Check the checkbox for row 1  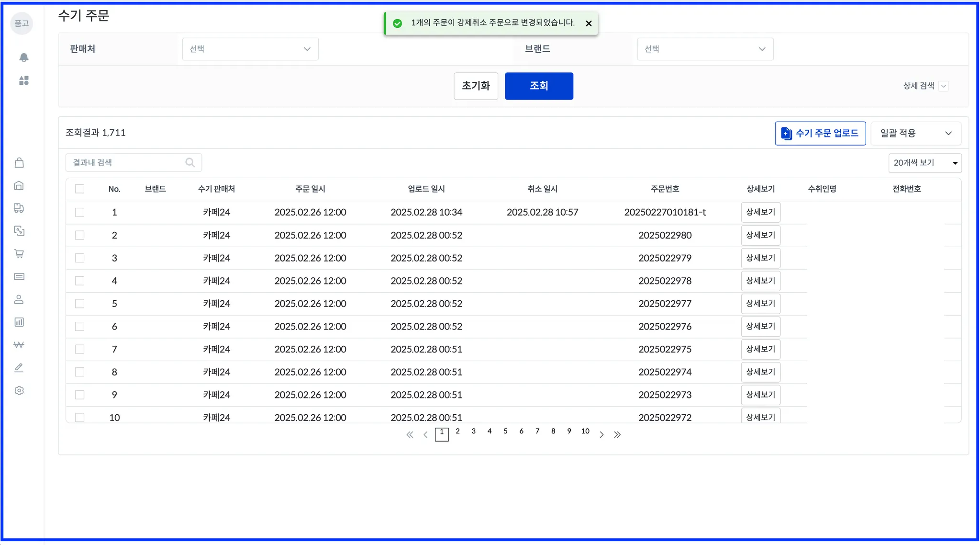pos(80,212)
